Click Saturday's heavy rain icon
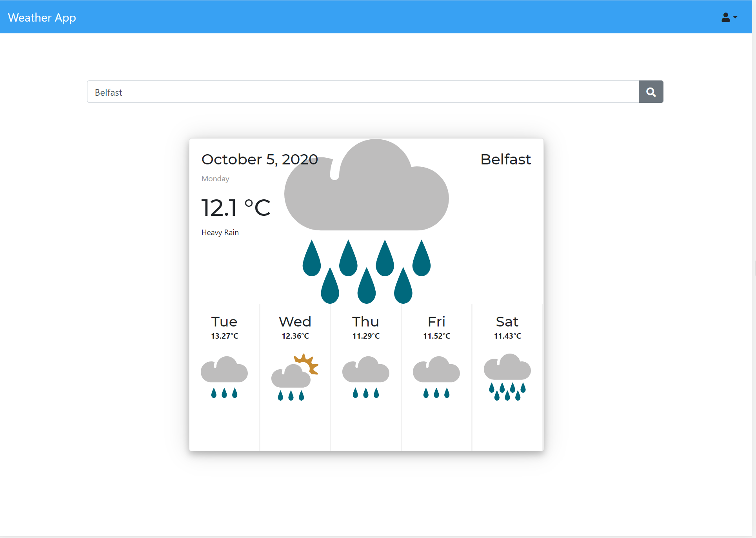This screenshot has width=756, height=538. tap(507, 377)
